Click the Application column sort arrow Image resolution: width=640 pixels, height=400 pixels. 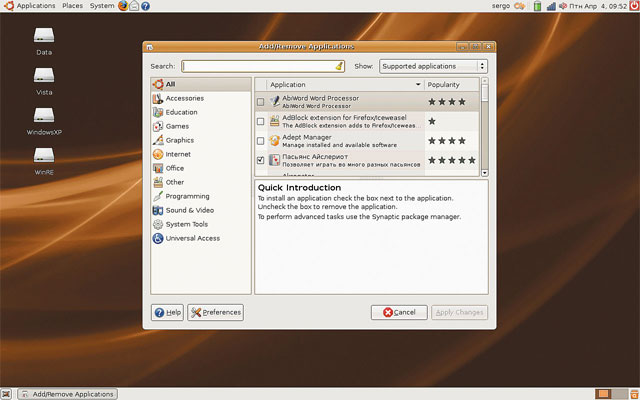point(418,84)
